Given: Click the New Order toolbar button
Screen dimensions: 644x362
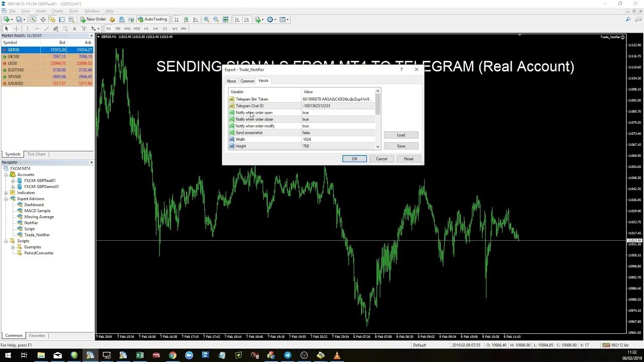Looking at the screenshot, I should [x=94, y=19].
